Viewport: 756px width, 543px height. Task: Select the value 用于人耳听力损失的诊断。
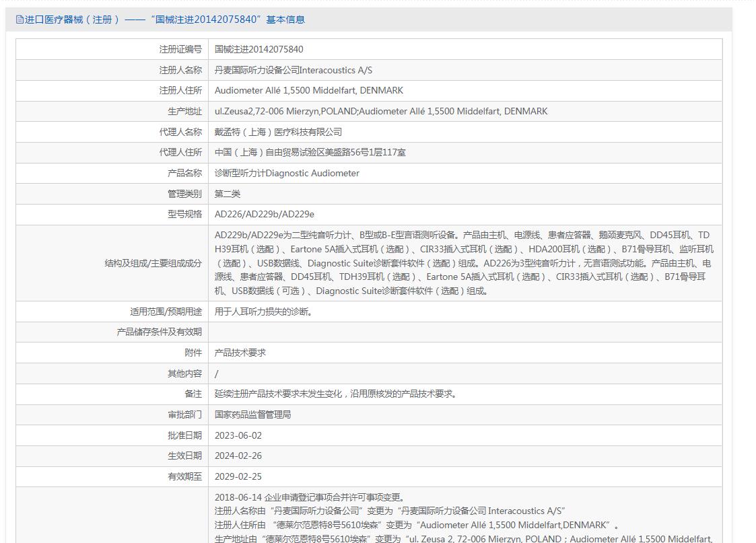click(263, 312)
